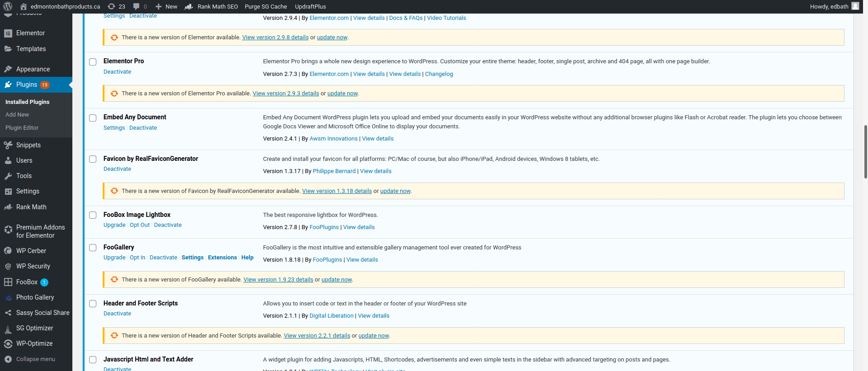Viewport: 868px width, 371px height.
Task: Select the Header and Footer Scripts checkbox
Action: pyautogui.click(x=93, y=304)
